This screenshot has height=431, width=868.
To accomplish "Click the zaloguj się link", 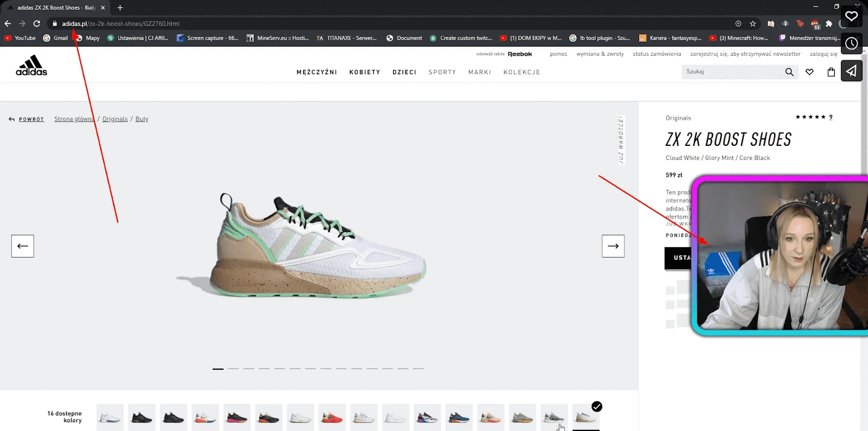I will tap(824, 54).
